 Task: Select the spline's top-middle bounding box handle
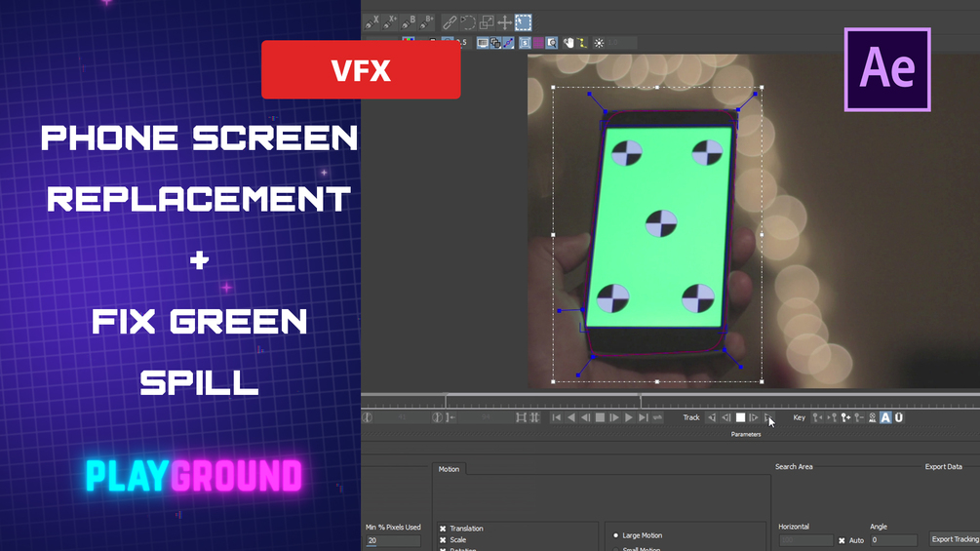click(x=657, y=88)
